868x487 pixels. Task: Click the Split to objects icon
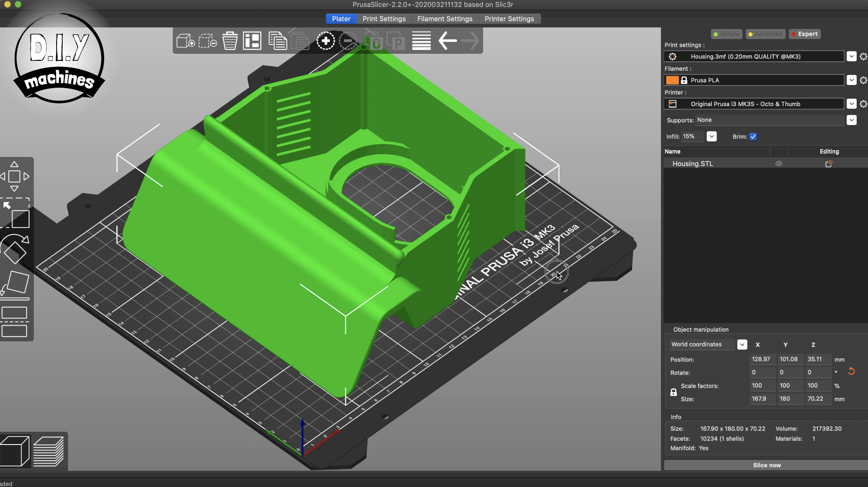(374, 41)
